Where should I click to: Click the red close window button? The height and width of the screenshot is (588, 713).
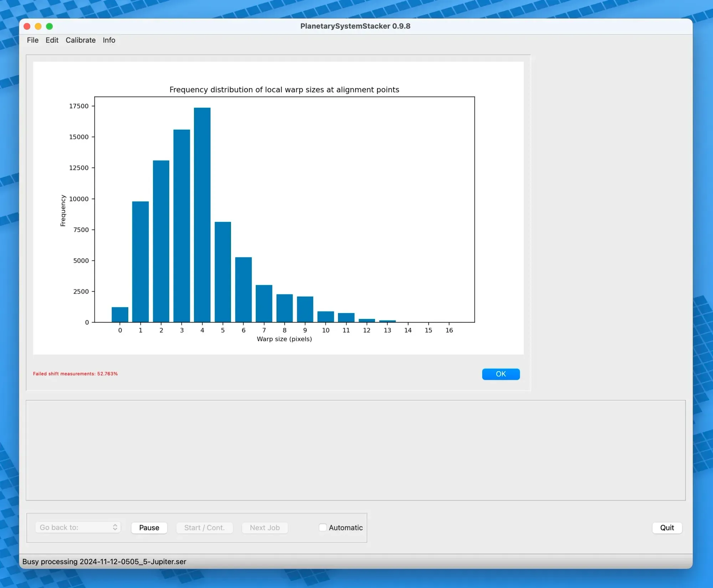pos(27,26)
